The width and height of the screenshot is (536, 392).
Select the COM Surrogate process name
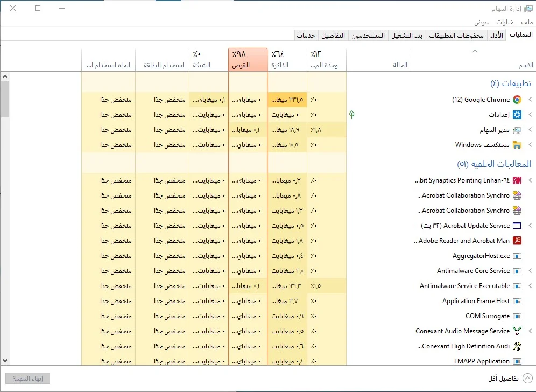[x=488, y=316]
